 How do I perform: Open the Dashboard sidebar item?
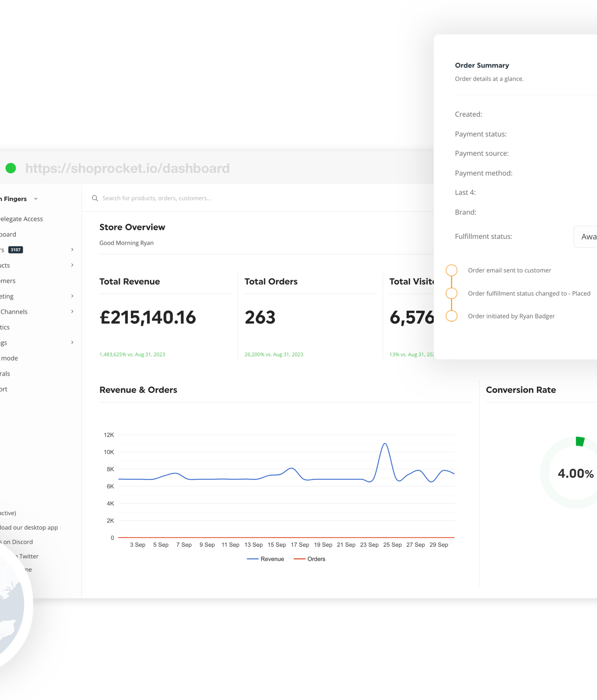pyautogui.click(x=8, y=234)
